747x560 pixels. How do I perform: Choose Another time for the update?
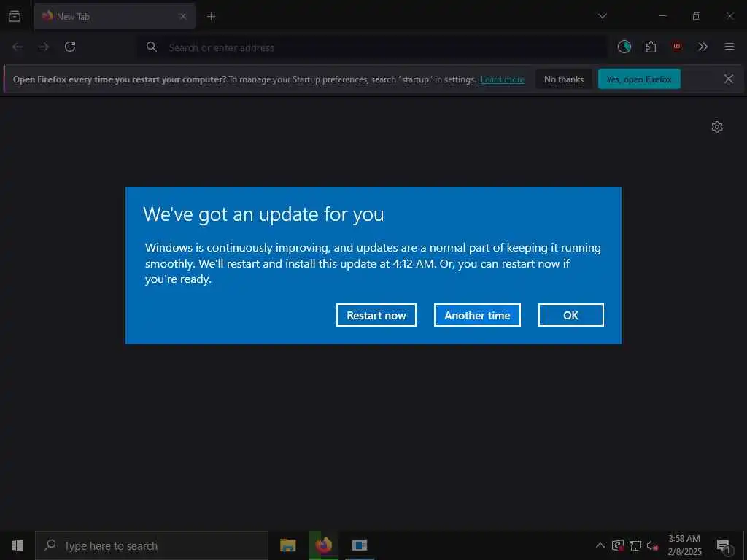477,315
